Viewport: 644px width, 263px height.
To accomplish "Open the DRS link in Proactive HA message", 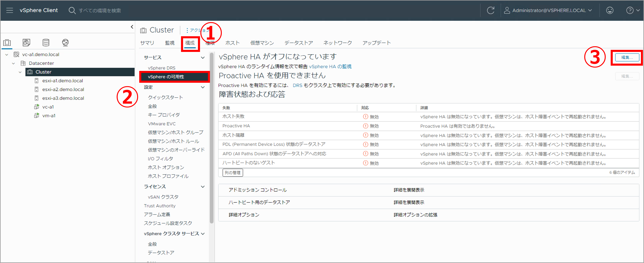I will coord(297,85).
